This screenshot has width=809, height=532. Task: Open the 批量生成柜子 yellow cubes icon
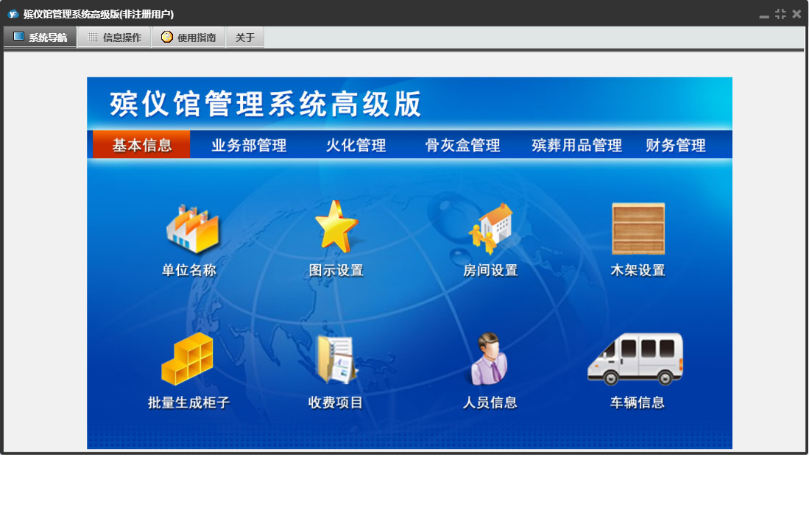click(187, 359)
